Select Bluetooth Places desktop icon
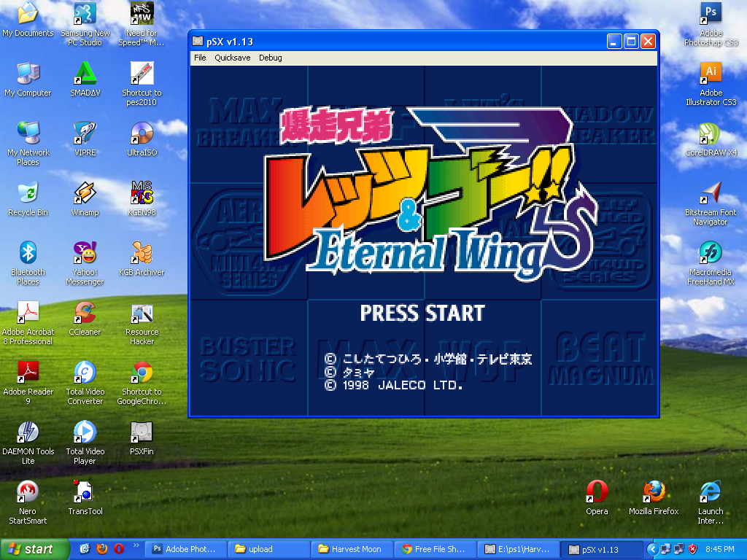The height and width of the screenshot is (560, 747). tap(28, 262)
